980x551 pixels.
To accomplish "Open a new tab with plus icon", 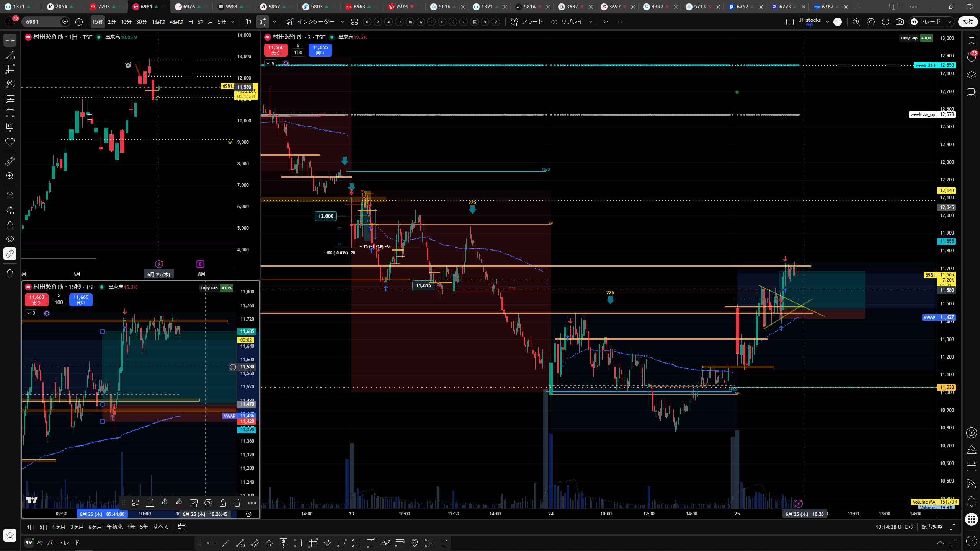I will (x=858, y=7).
